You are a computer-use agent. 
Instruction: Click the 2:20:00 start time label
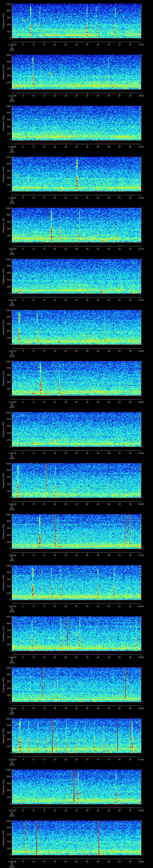(12, 249)
